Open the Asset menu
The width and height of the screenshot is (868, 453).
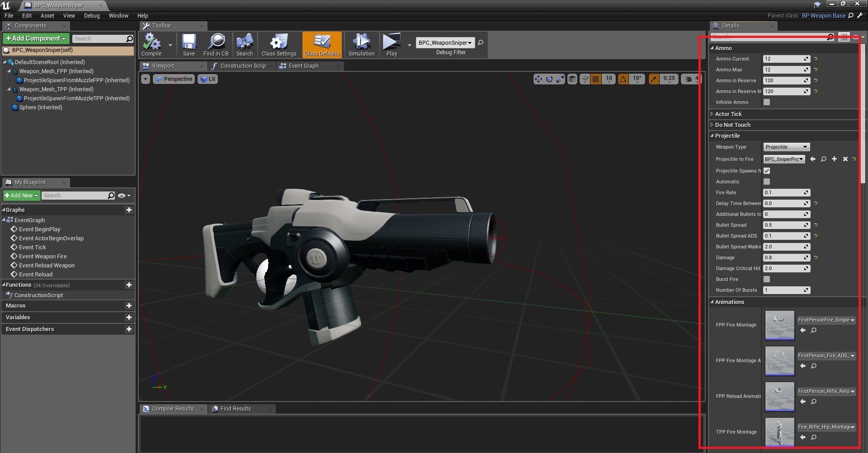point(47,15)
